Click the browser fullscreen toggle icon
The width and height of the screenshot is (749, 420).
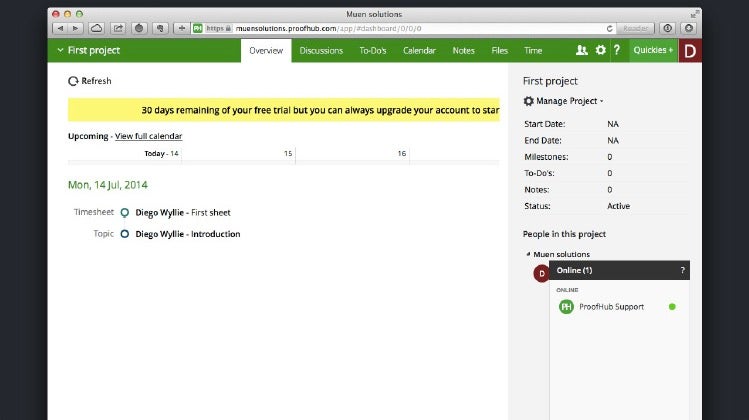coord(693,14)
